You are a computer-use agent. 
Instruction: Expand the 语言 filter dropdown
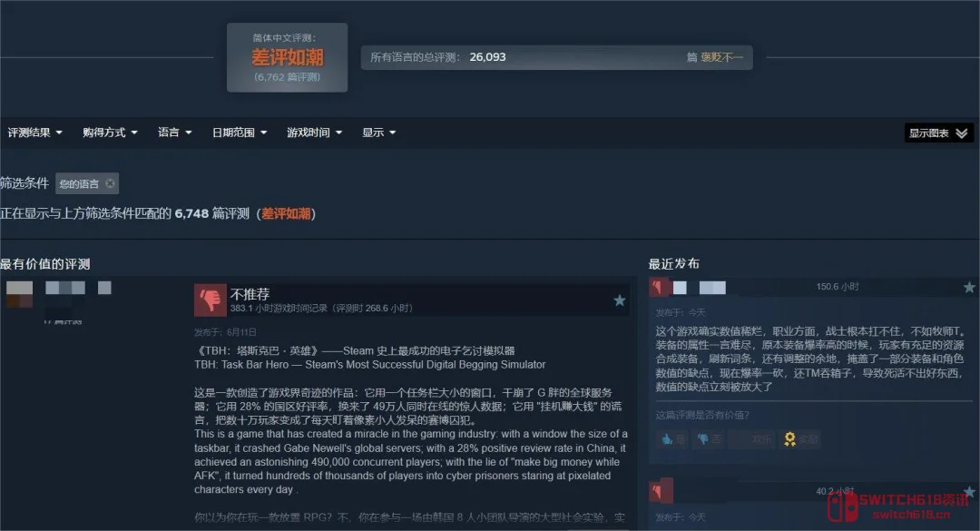pos(174,133)
